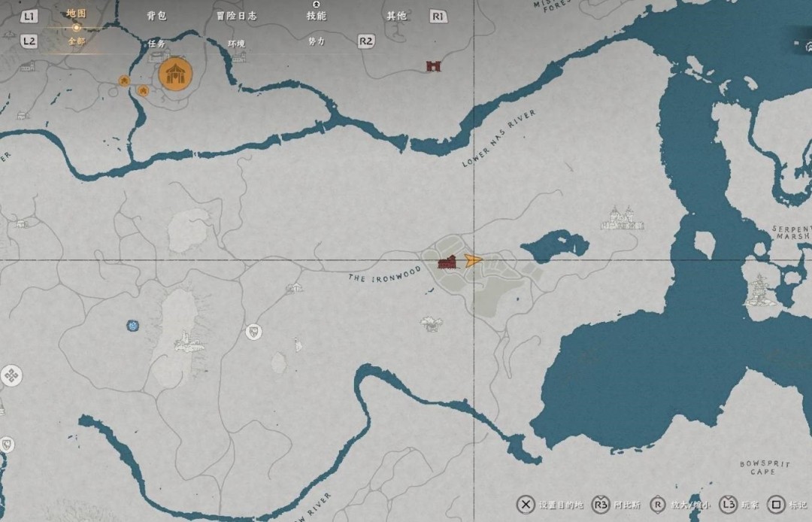Select the orange marker left of the river bend
The height and width of the screenshot is (522, 812).
tap(124, 80)
